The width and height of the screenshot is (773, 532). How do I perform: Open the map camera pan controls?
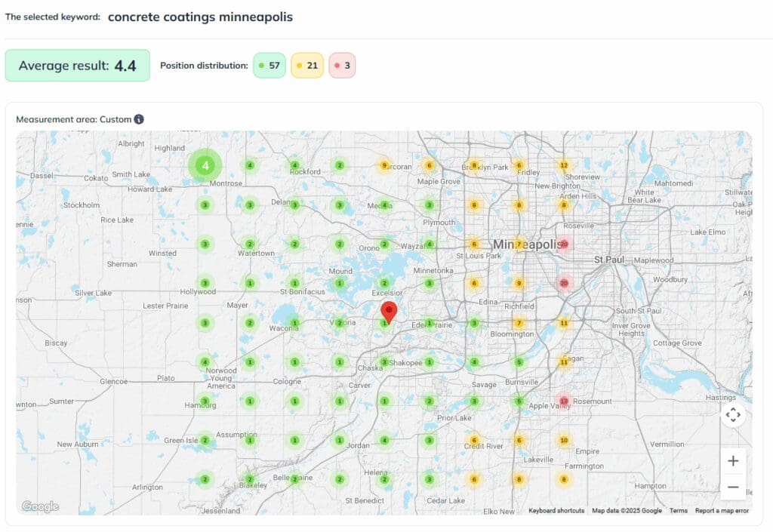pos(732,415)
